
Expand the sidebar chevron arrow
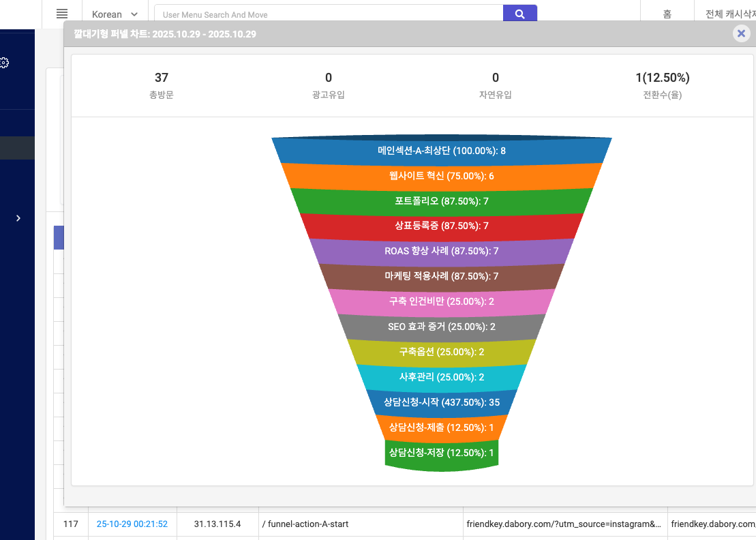[x=18, y=218]
